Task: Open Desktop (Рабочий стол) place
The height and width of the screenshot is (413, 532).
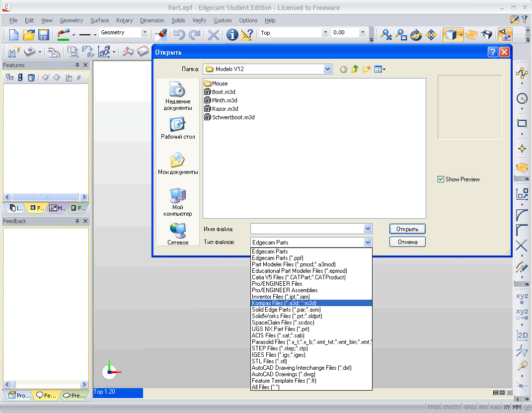Action: tap(178, 128)
